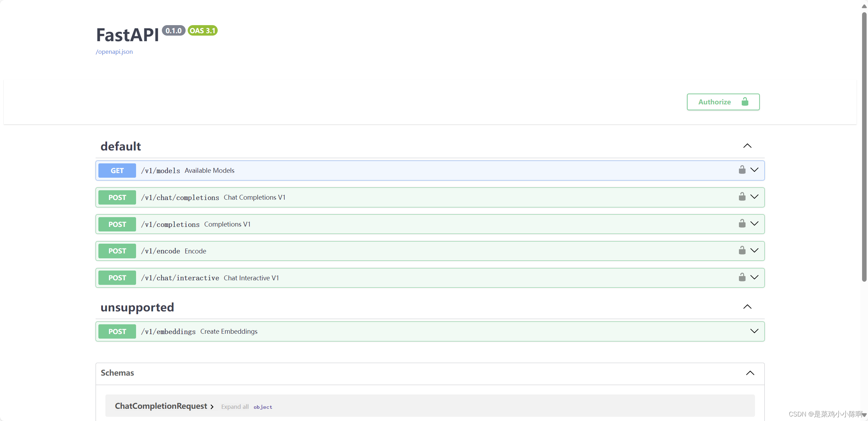Click the POST badge for /v1/chat/interactive

point(117,278)
